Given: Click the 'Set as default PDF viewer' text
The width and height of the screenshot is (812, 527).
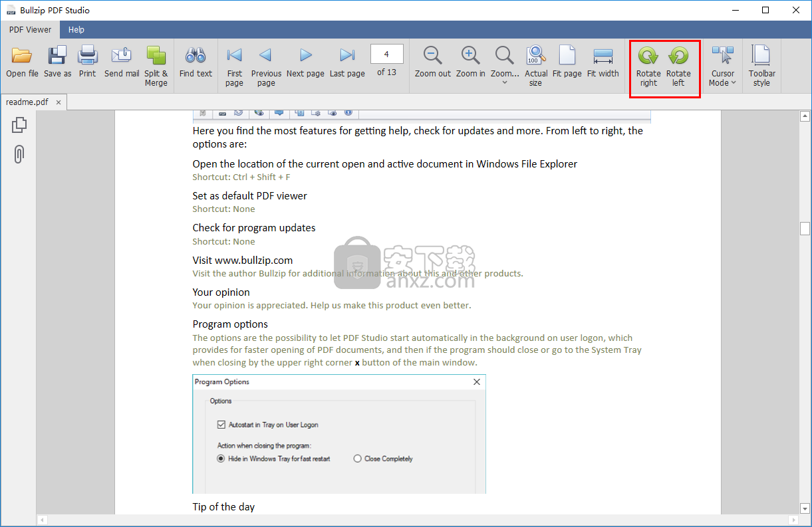Looking at the screenshot, I should point(249,196).
